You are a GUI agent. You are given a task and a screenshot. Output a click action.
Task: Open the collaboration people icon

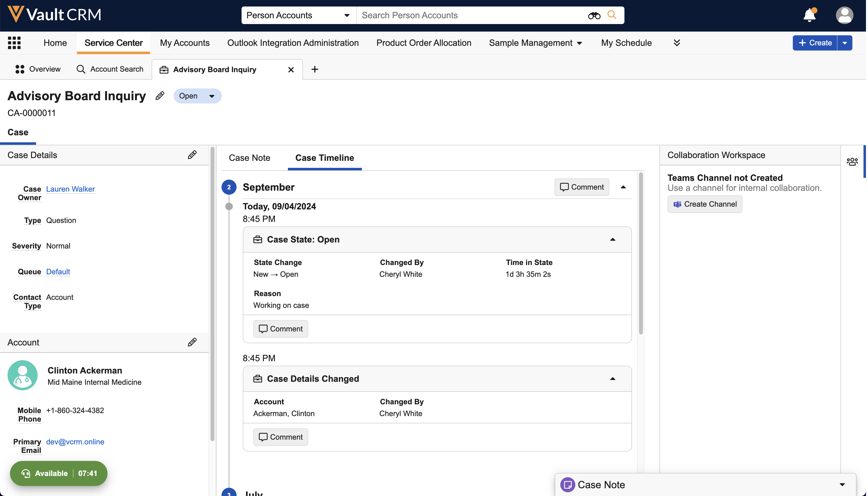click(x=852, y=162)
